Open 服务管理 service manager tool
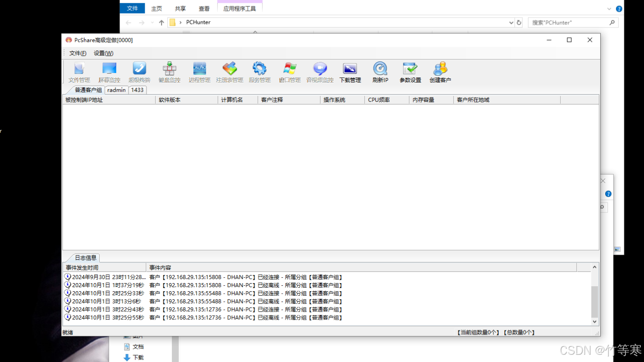 pyautogui.click(x=260, y=73)
